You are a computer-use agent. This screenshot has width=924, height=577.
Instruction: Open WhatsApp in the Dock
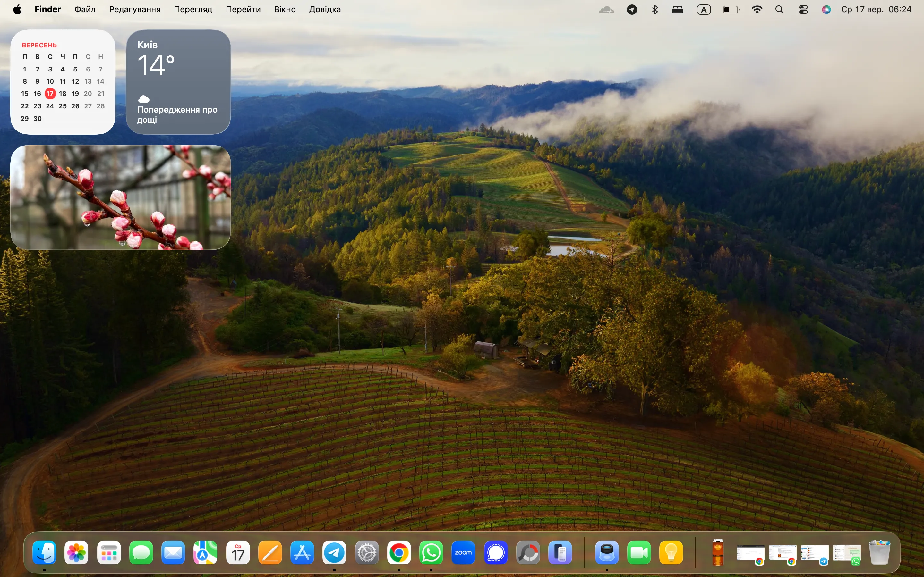[431, 553]
